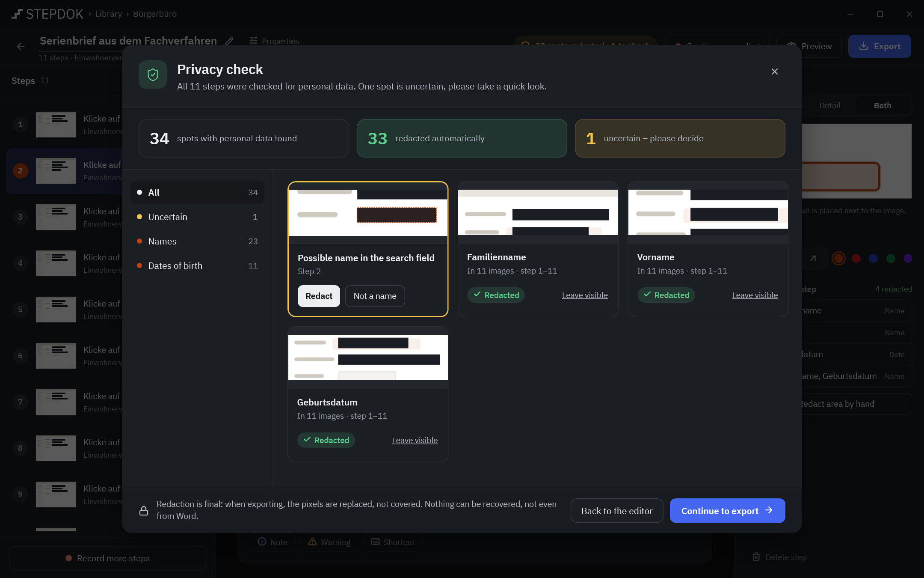Screen dimensions: 924x578
Task: Click the pencil icon to rename the guide
Action: point(229,41)
